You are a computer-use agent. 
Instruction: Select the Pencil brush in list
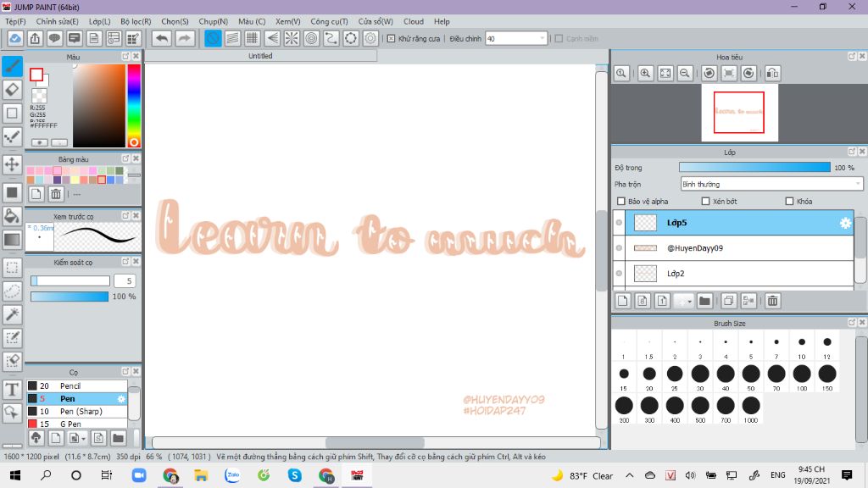pyautogui.click(x=77, y=385)
